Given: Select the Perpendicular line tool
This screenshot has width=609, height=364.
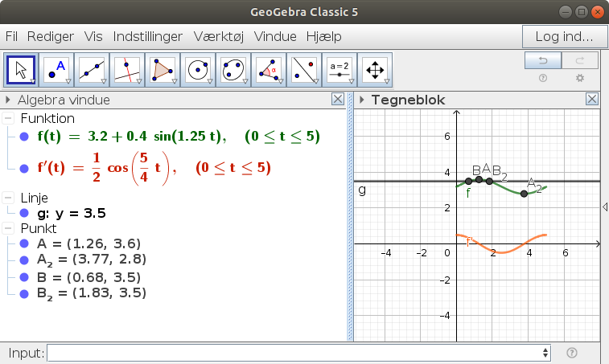Looking at the screenshot, I should [x=127, y=70].
